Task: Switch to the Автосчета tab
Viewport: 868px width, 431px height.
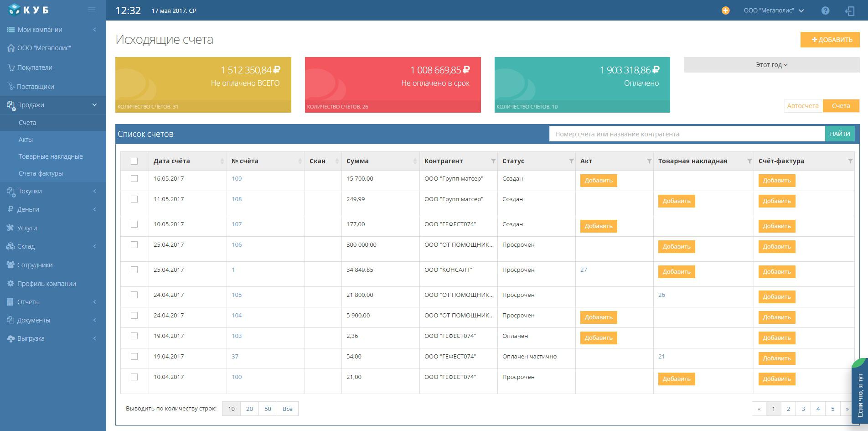Action: click(803, 106)
